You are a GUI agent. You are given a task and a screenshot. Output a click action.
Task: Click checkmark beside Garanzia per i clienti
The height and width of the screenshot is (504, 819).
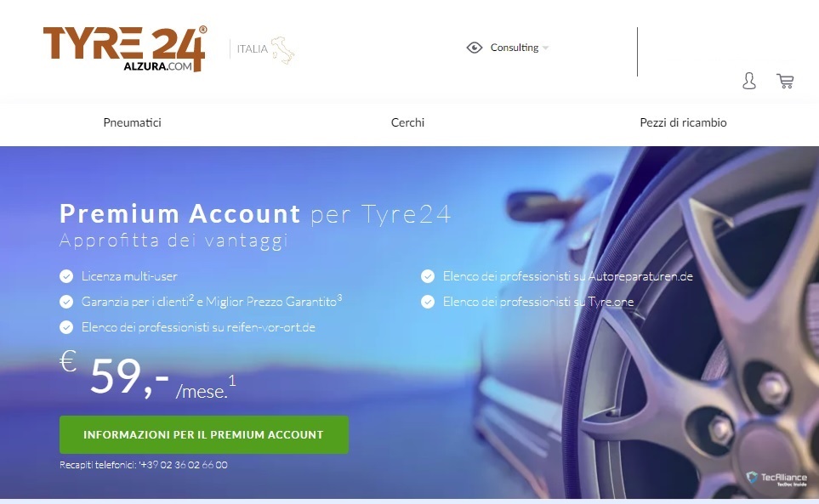click(x=66, y=302)
